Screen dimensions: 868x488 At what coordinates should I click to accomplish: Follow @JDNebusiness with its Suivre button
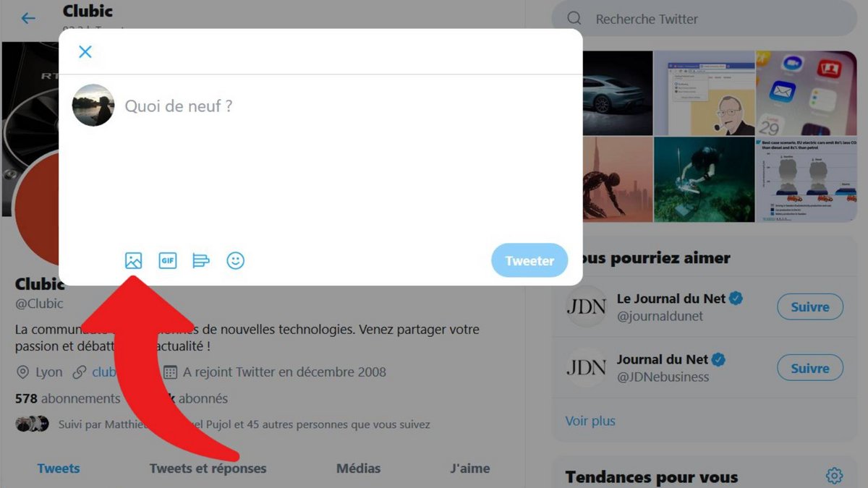pos(810,368)
